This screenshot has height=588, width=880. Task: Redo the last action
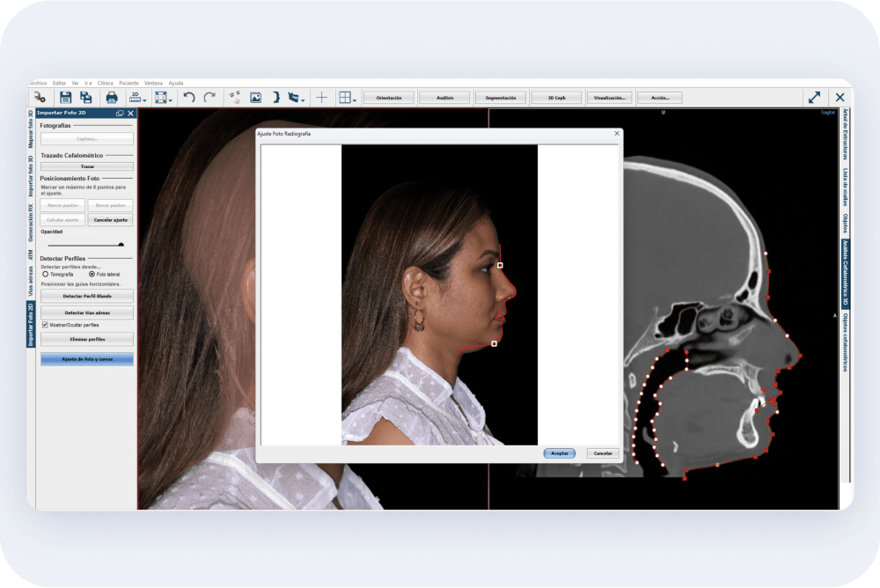point(209,98)
